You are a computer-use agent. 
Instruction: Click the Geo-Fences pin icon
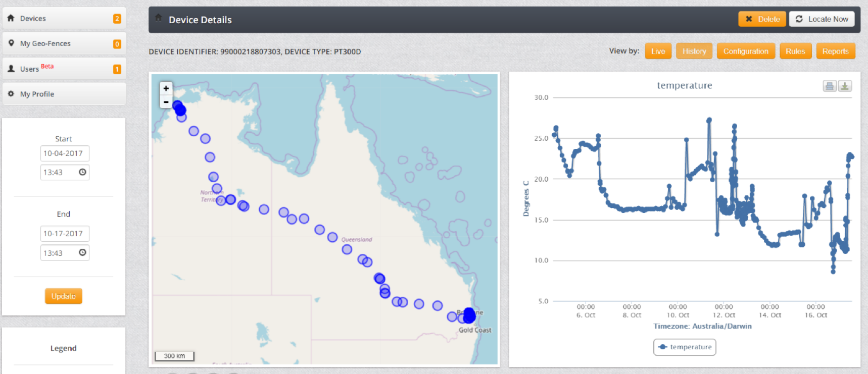11,43
